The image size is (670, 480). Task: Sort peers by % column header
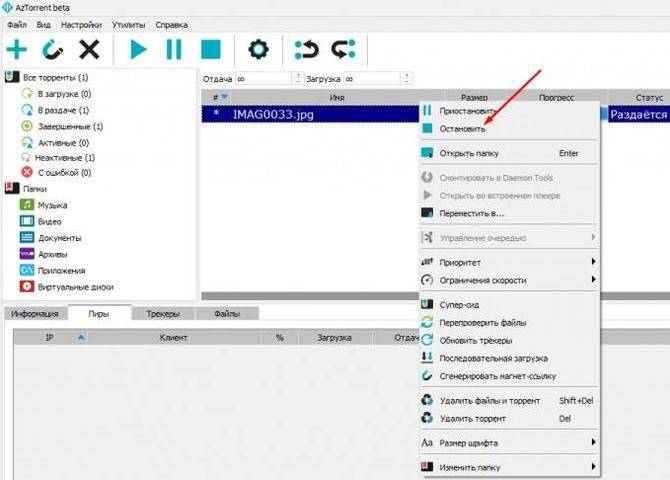point(279,337)
